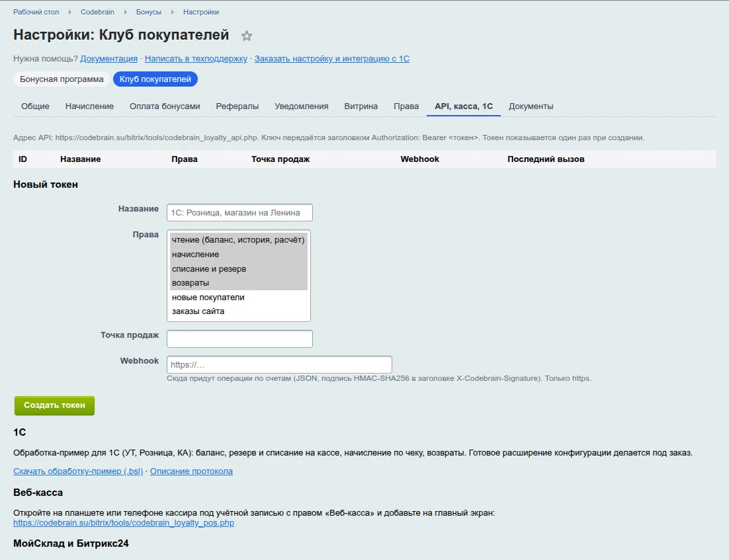
Task: Open the Документация help link
Action: tap(108, 59)
